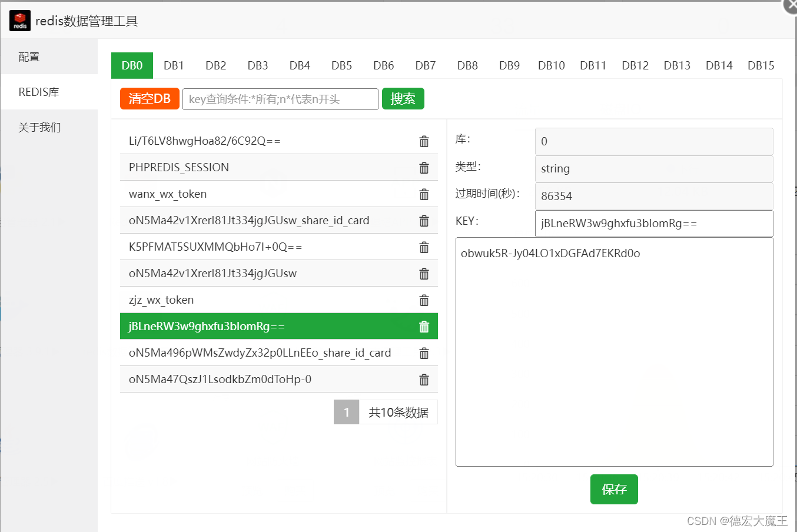The image size is (797, 532).
Task: Open oN5Ma496pWMsZwdyZx32p0LLnEEo_share_id_card key
Action: click(279, 353)
